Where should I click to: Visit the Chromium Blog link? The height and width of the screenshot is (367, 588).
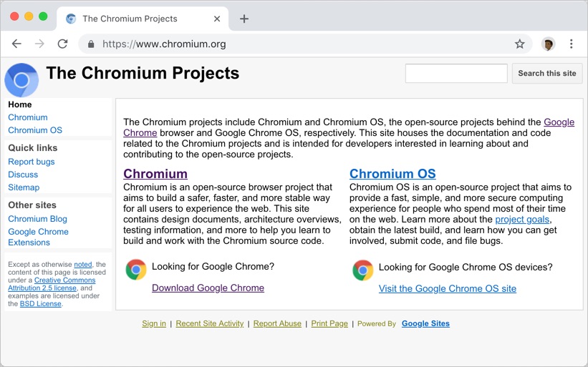(x=37, y=219)
